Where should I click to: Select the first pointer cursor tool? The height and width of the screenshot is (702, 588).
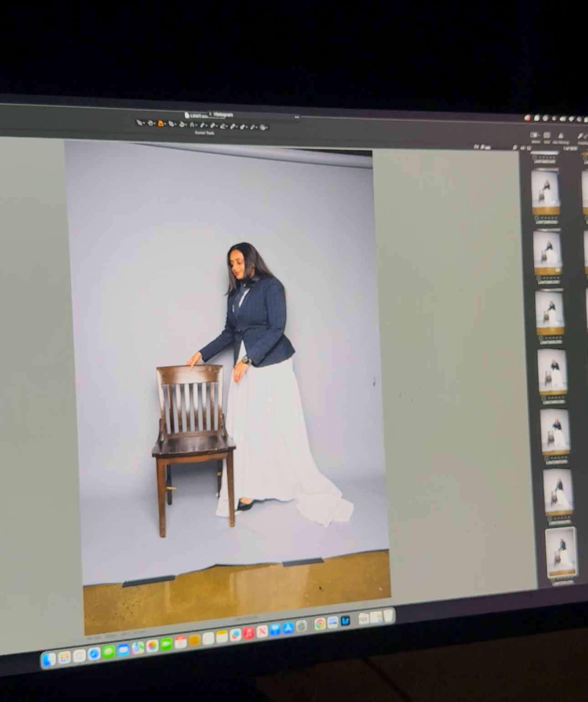click(x=139, y=122)
